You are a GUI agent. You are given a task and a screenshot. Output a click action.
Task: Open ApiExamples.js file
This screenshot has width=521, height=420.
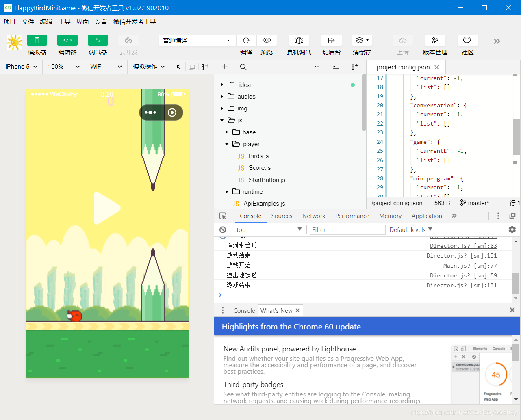(264, 204)
